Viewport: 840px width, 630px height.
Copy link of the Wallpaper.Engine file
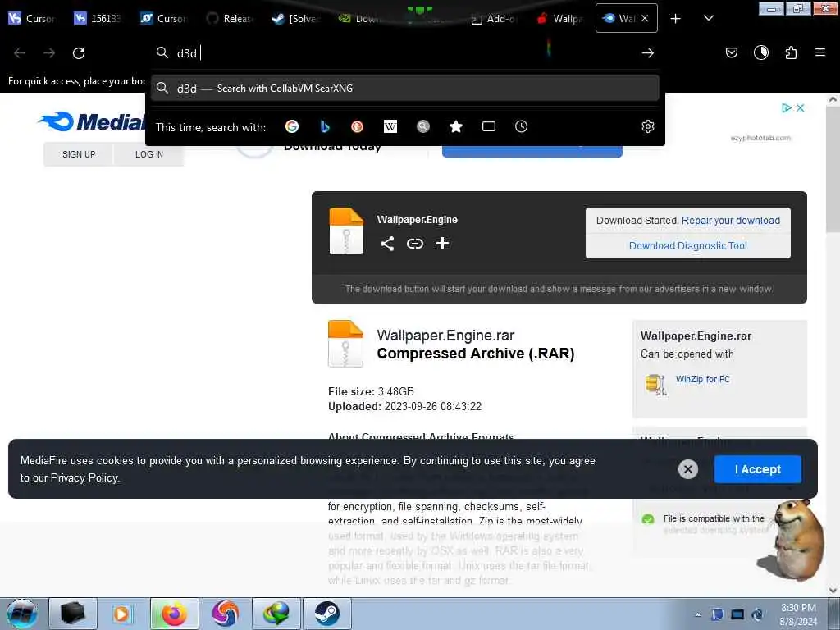point(414,244)
